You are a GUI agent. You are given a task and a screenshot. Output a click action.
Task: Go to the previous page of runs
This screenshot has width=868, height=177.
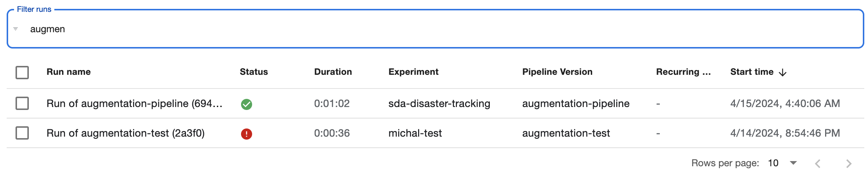pyautogui.click(x=818, y=164)
